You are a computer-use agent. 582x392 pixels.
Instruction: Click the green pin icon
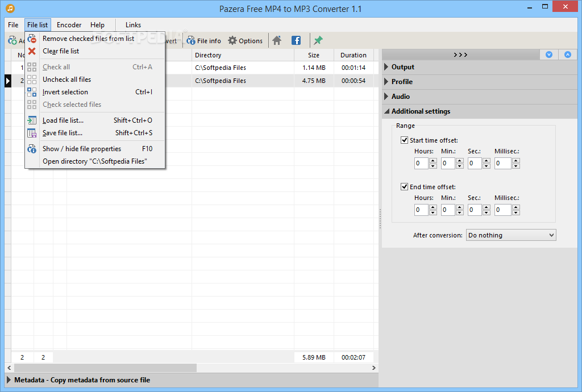[x=318, y=40]
